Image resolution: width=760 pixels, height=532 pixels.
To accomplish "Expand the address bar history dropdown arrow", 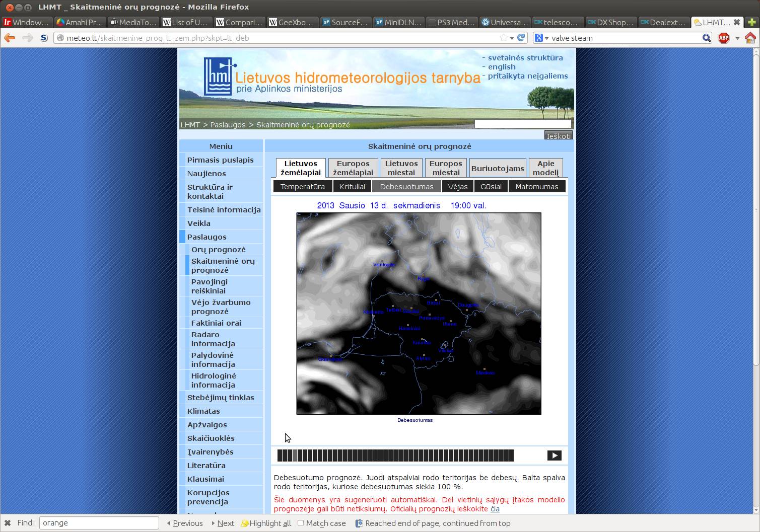I will click(512, 38).
